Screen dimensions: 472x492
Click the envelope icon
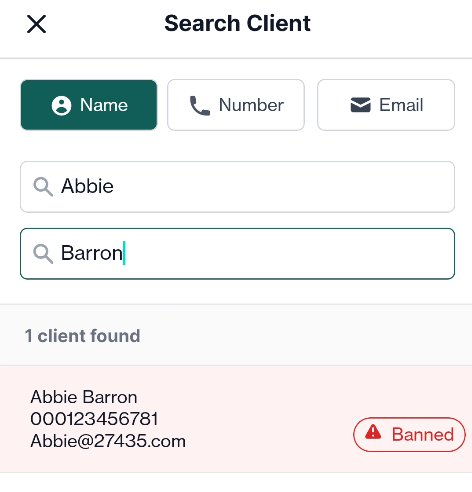click(360, 105)
